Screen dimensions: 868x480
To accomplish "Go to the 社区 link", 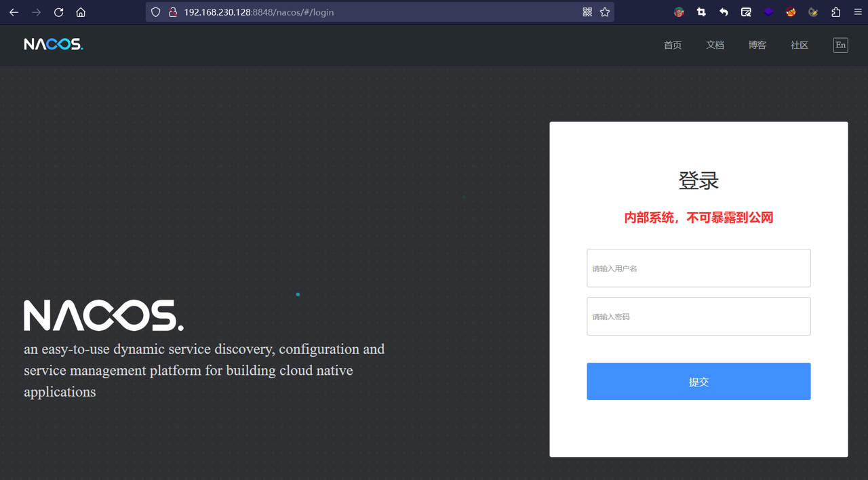I will pyautogui.click(x=800, y=45).
